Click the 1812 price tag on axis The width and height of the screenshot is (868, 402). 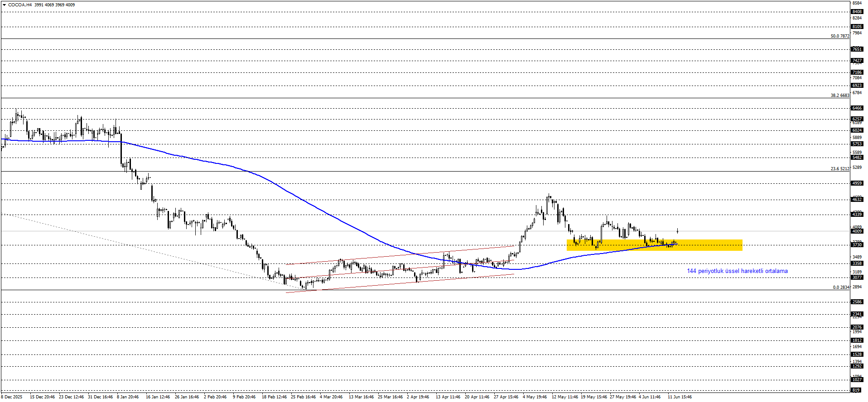point(857,340)
